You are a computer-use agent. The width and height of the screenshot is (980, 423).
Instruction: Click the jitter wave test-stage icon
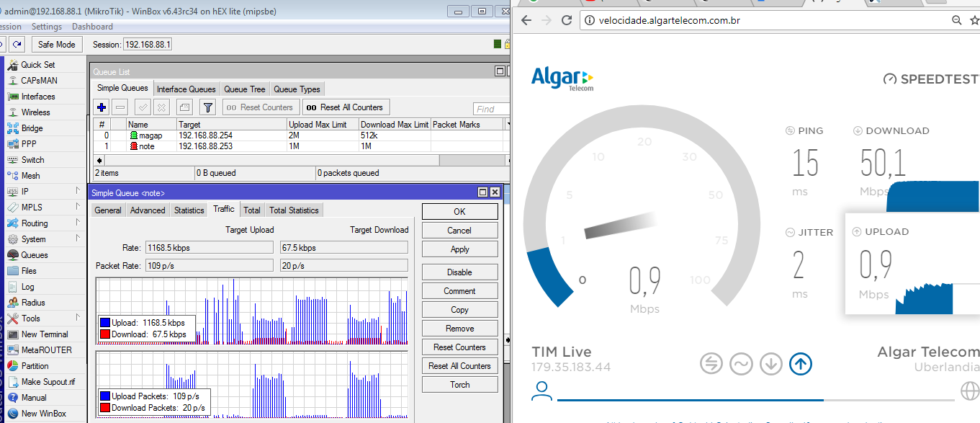pos(741,364)
